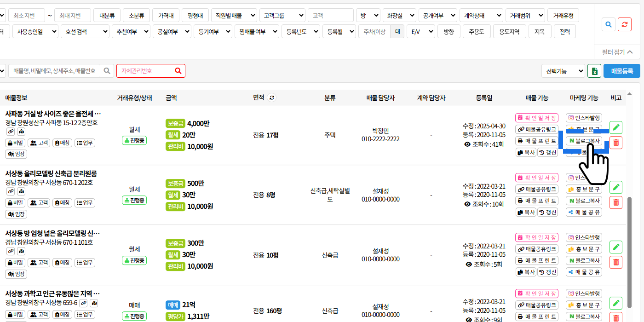
Task: Click the 매물명, 비밀메모 search field
Action: (x=61, y=71)
